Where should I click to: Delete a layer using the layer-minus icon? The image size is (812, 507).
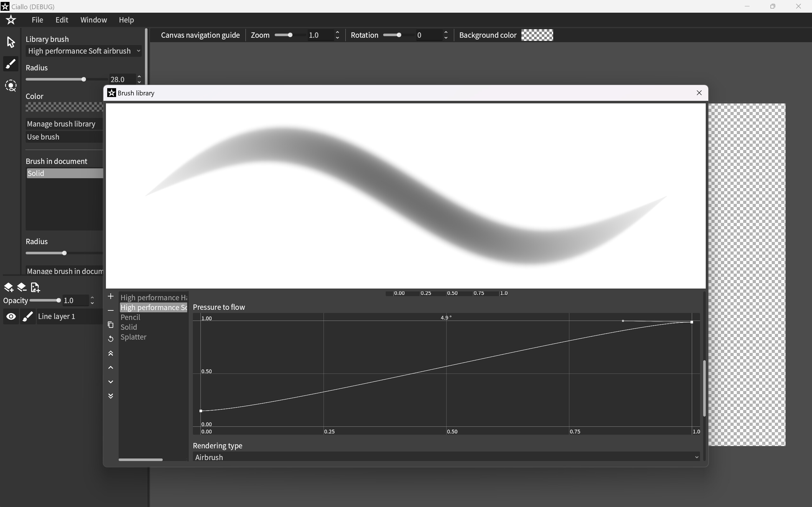pyautogui.click(x=22, y=287)
